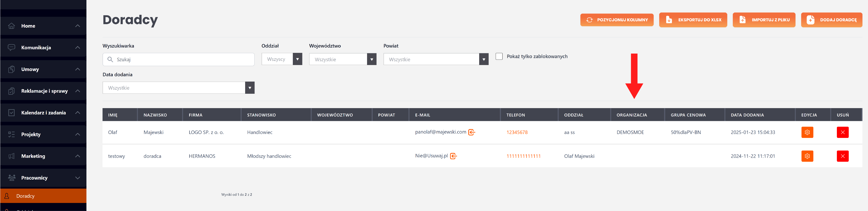This screenshot has width=868, height=211.
Task: Click login icon next to Nie@Usuwaj.pl
Action: pos(453,156)
